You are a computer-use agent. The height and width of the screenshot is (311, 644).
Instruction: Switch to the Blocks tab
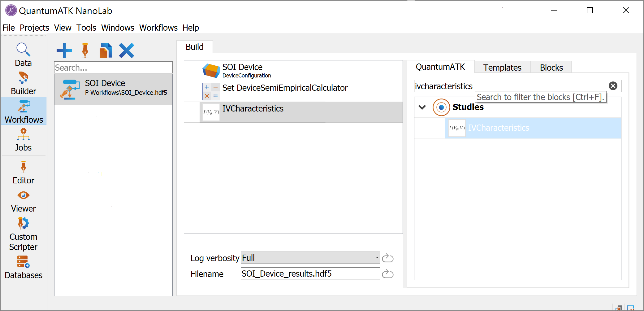[x=551, y=67]
